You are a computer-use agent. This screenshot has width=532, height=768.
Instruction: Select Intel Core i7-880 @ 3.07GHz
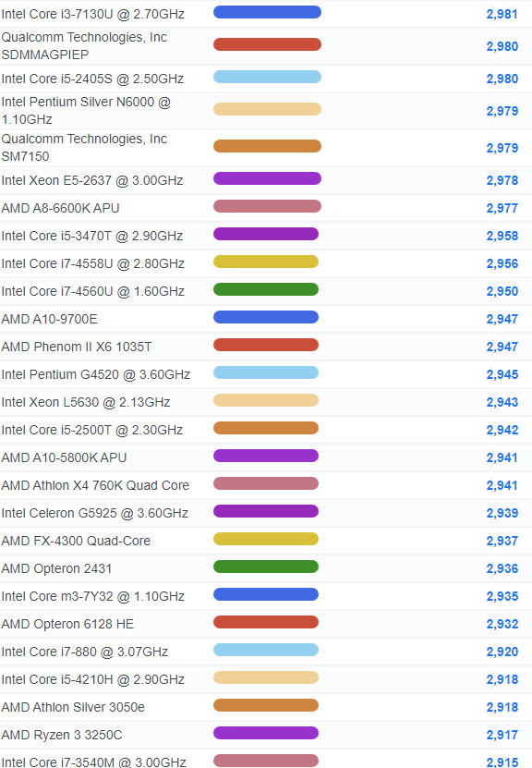pos(85,652)
